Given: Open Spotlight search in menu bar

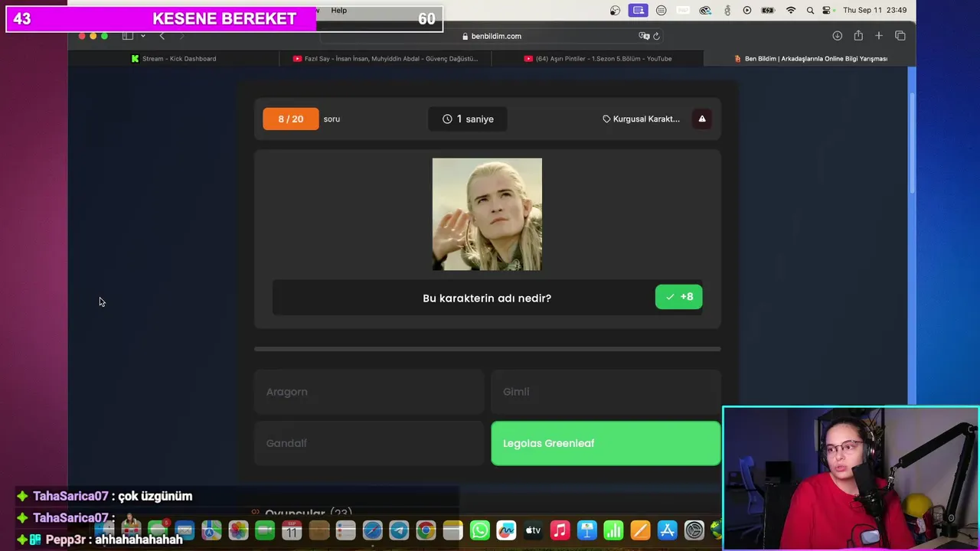Looking at the screenshot, I should [810, 10].
